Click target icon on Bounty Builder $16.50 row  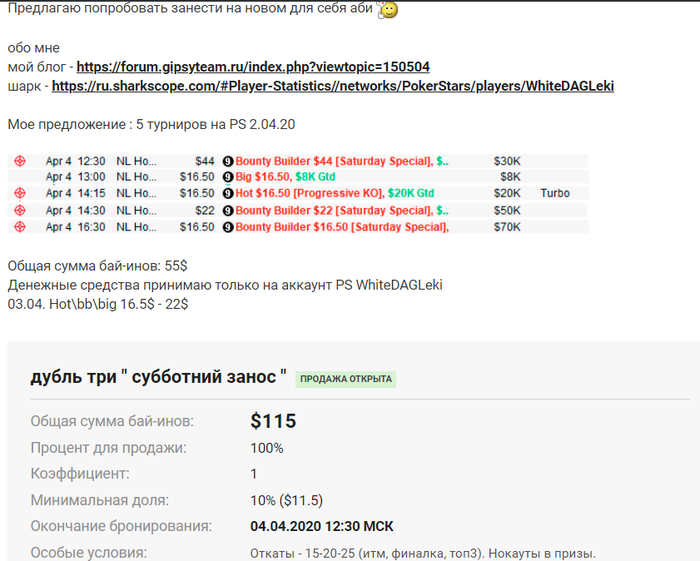click(x=20, y=227)
